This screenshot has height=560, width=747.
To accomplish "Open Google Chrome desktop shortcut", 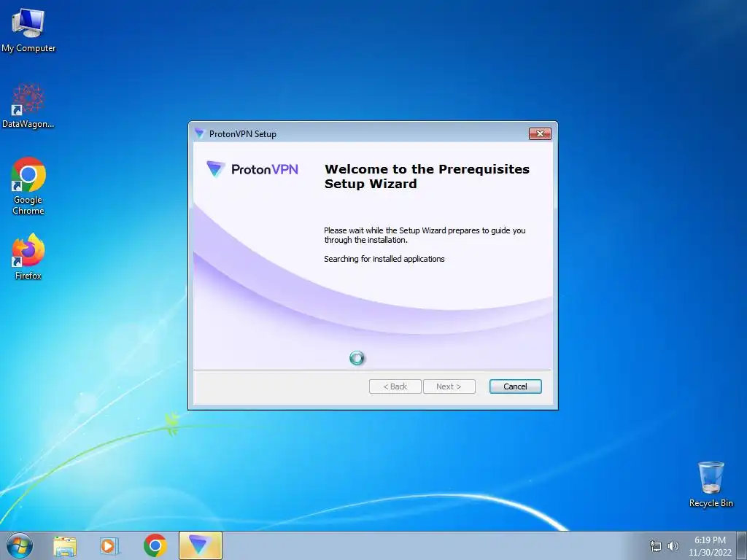I will 28,186.
